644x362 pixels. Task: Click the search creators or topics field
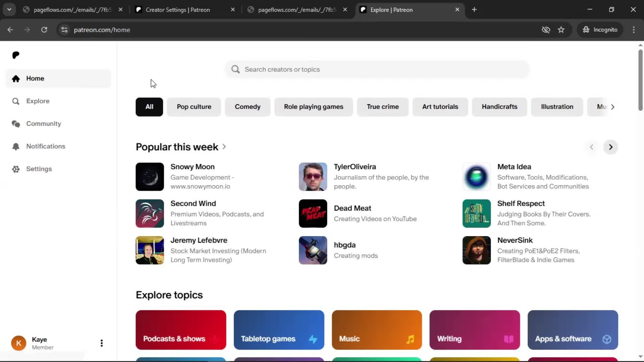377,69
